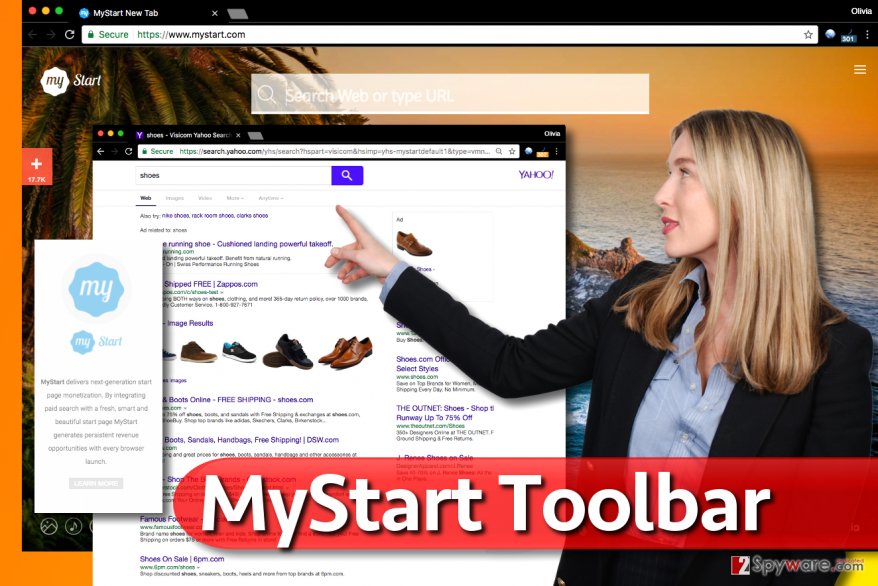Open running shoe Cushioned landing ad link
This screenshot has width=878, height=586.
(250, 244)
